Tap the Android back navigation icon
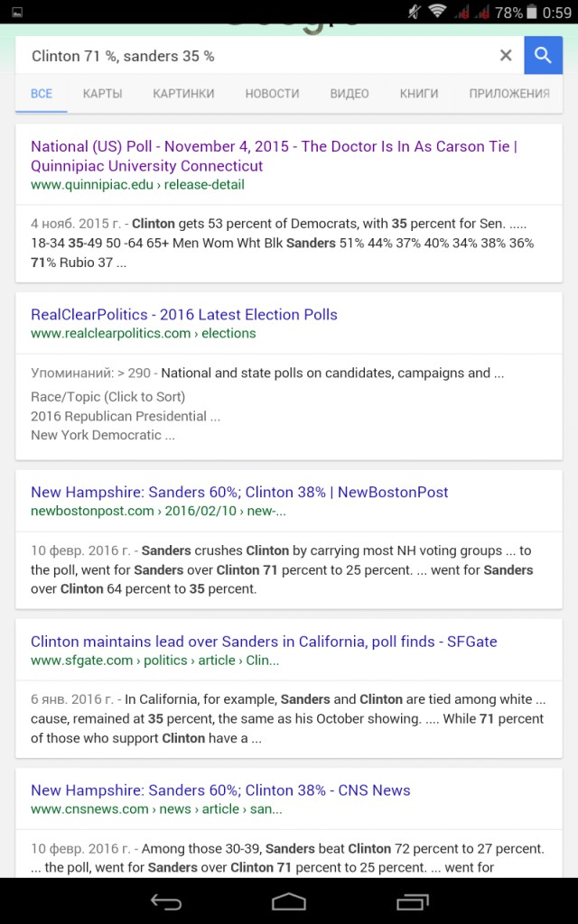Screen dimensions: 578x924 [x=166, y=901]
